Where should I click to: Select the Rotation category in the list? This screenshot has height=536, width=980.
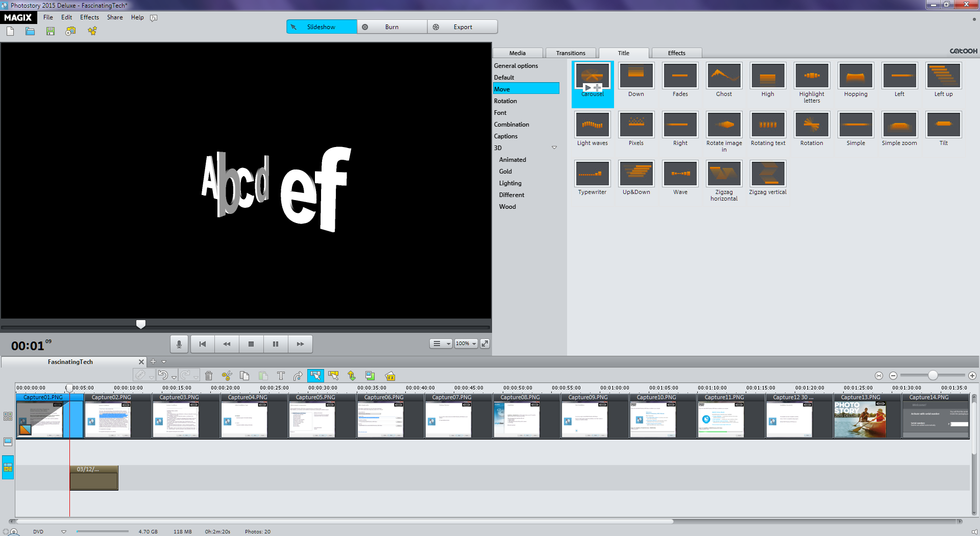click(505, 101)
